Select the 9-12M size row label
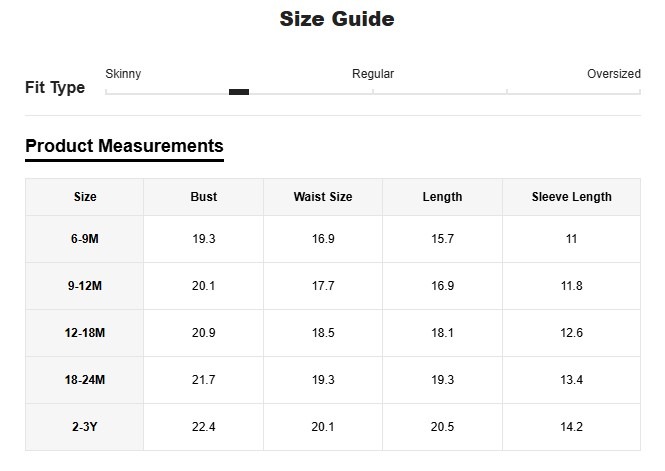 click(x=85, y=286)
